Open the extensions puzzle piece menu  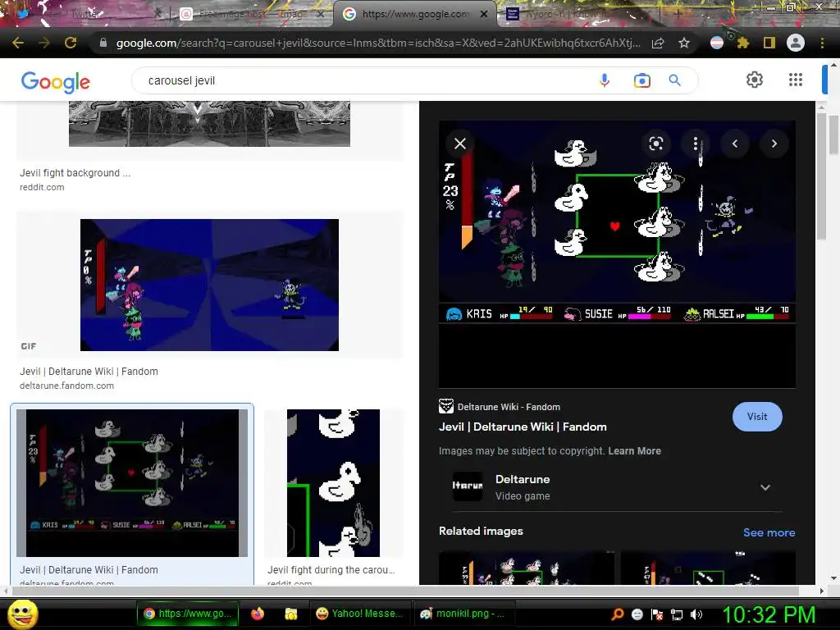click(x=742, y=43)
